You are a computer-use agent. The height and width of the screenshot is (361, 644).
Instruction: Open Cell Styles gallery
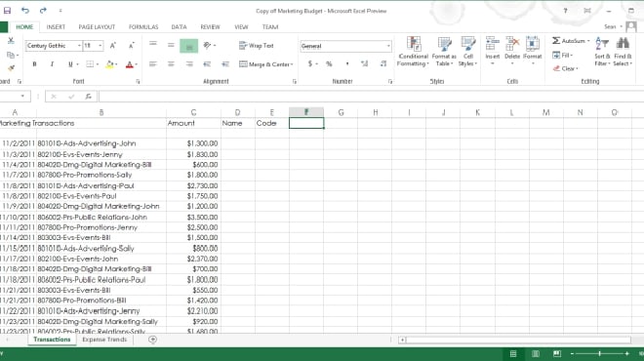467,52
